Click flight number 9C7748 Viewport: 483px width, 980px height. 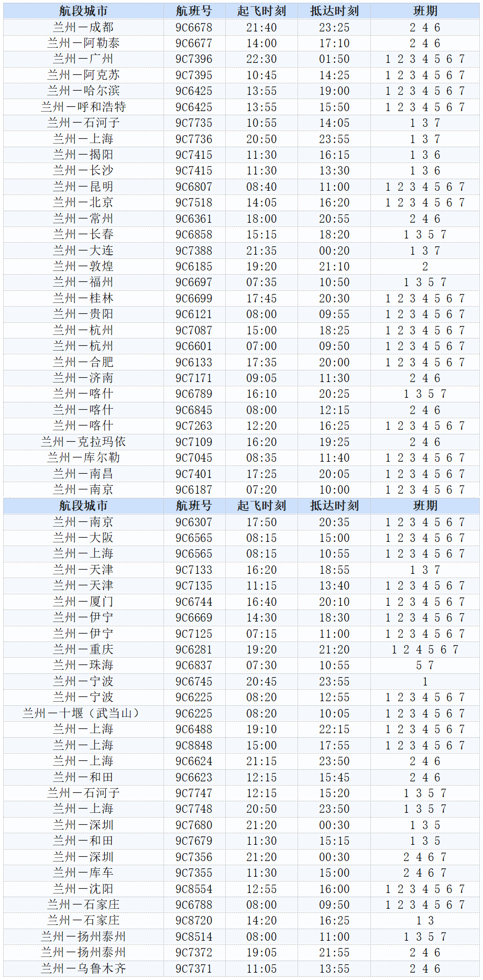tap(194, 809)
